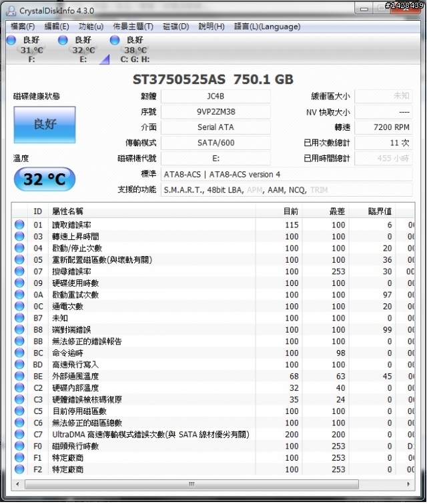Click status orb of row BC 命令逾時
This screenshot has width=427, height=504.
pyautogui.click(x=19, y=353)
